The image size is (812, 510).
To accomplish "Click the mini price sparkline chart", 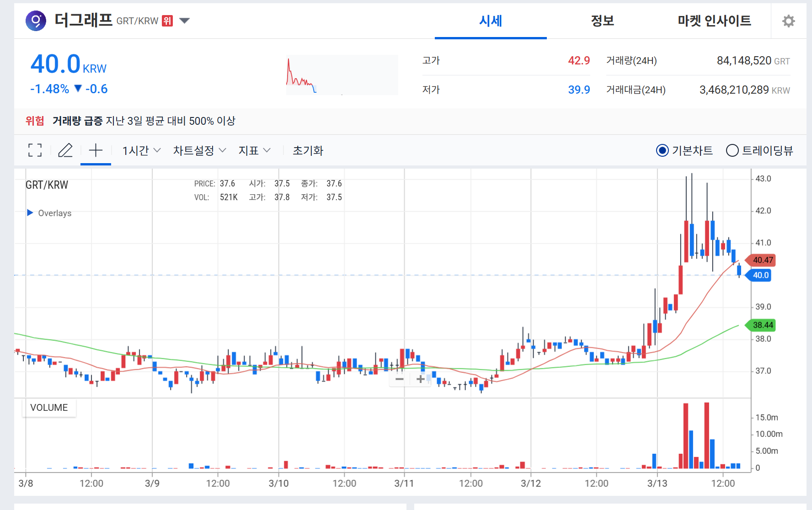I will click(x=342, y=75).
